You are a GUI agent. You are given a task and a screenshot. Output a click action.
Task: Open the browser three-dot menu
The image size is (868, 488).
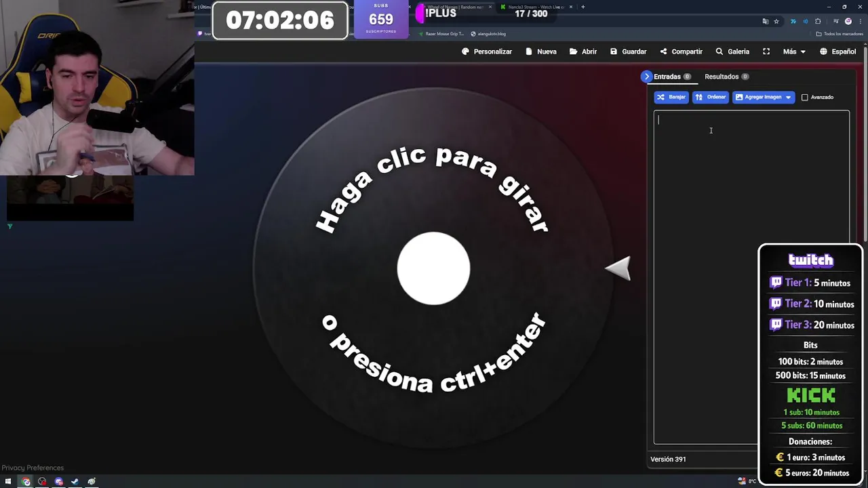click(859, 21)
